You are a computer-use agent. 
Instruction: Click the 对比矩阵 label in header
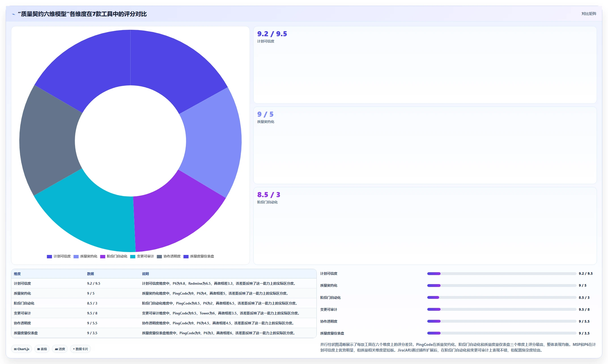pyautogui.click(x=589, y=14)
